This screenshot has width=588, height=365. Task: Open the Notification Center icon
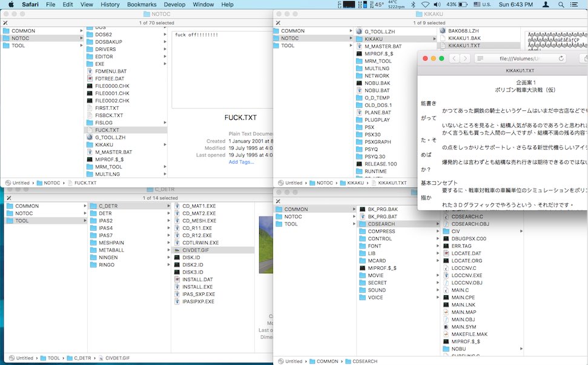(x=574, y=4)
